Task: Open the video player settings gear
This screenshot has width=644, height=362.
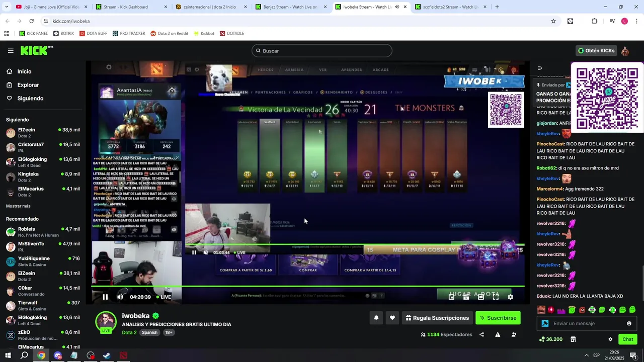Action: (510, 297)
